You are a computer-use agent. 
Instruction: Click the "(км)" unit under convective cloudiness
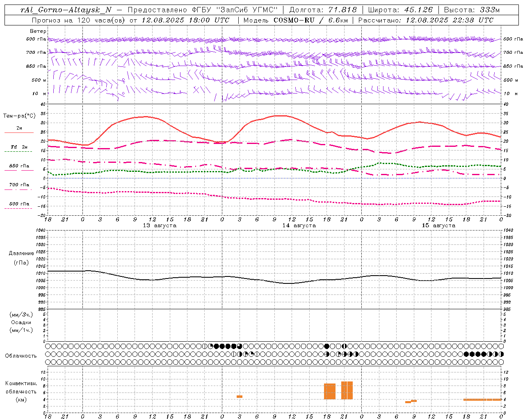click(x=21, y=400)
